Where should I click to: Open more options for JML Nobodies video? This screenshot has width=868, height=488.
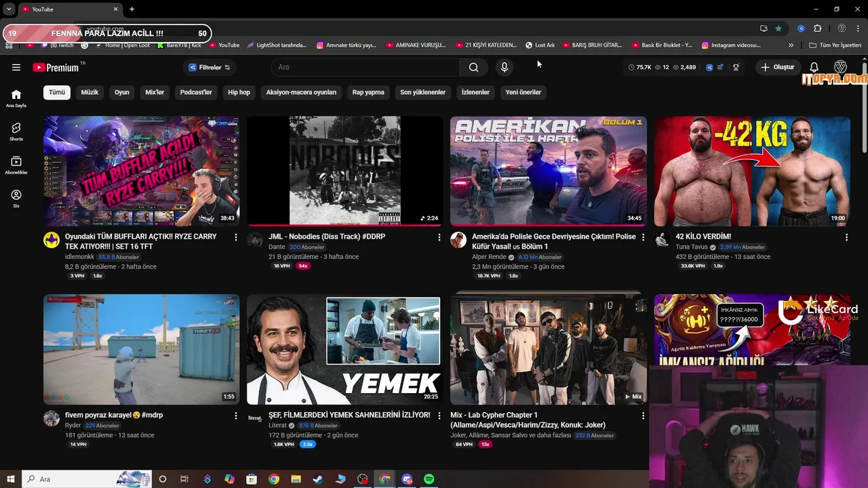tap(439, 237)
